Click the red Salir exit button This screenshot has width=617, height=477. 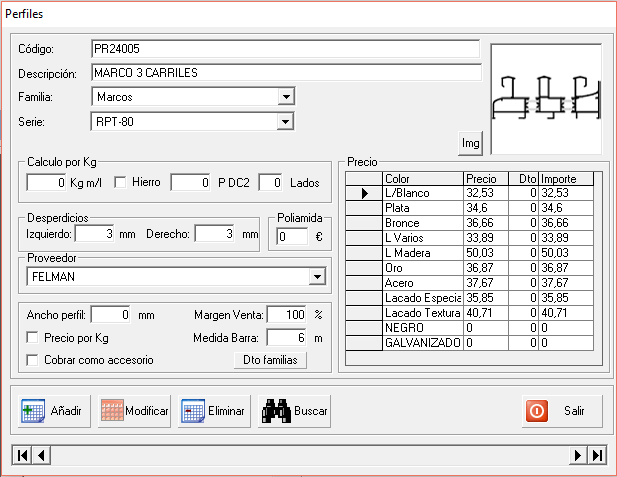[562, 410]
